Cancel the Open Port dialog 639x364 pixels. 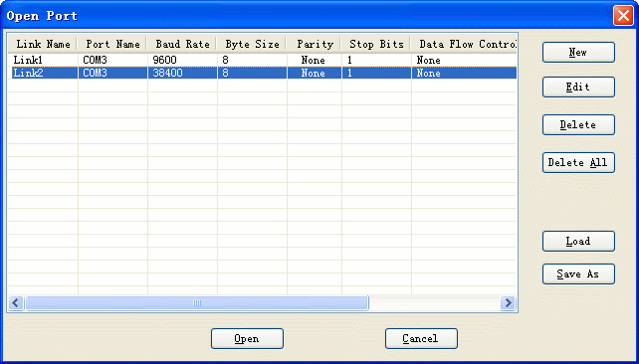pos(421,338)
